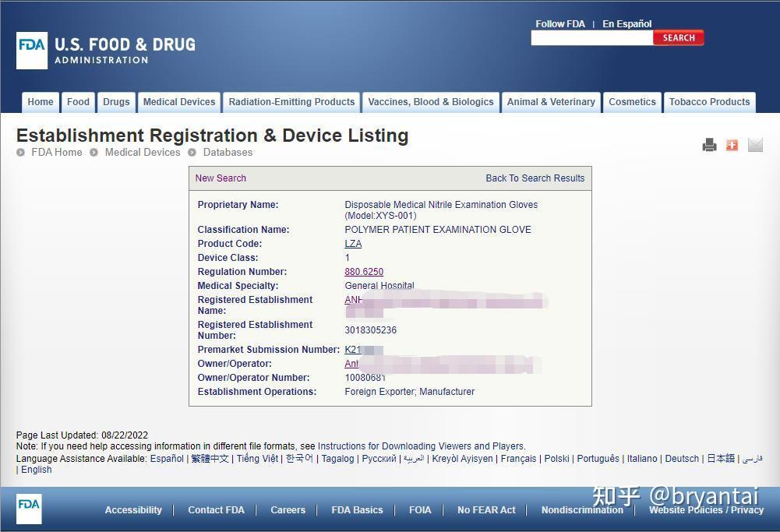Click the Medical Devices breadcrumb arrow icon
780x532 pixels.
coord(94,152)
